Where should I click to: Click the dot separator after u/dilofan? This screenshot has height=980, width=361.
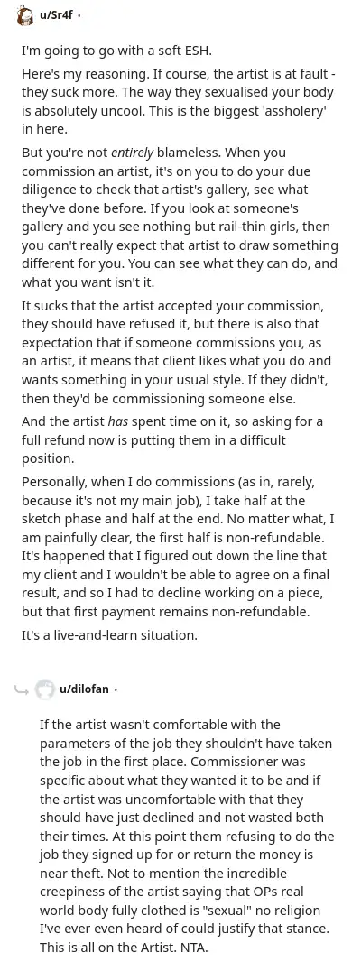[x=116, y=690]
